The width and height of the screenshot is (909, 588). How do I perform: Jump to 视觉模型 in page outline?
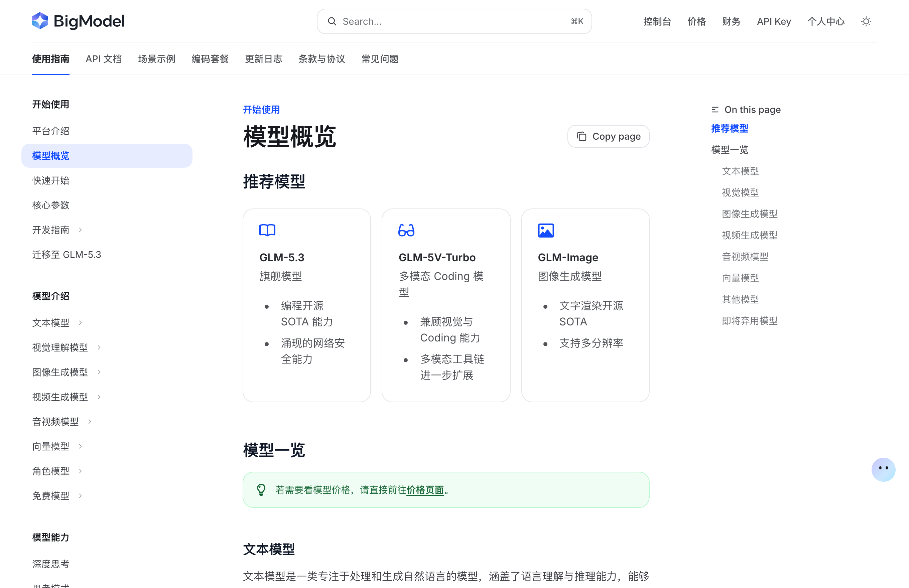740,192
